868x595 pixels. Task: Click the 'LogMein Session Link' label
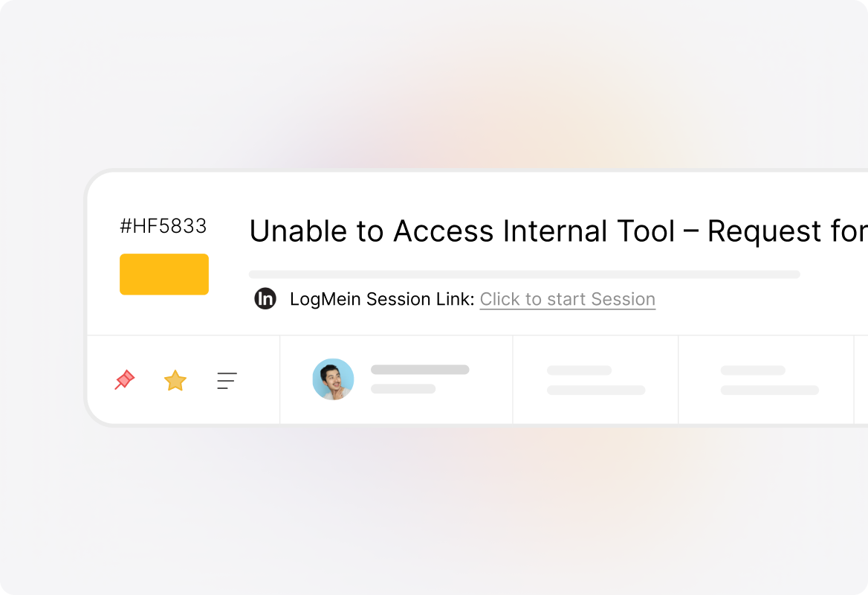pos(380,299)
